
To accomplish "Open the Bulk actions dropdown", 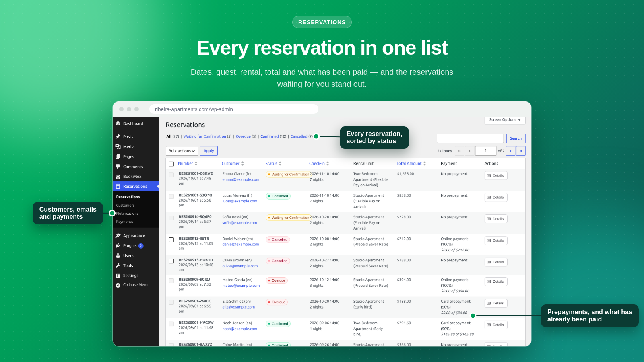I will pos(182,151).
